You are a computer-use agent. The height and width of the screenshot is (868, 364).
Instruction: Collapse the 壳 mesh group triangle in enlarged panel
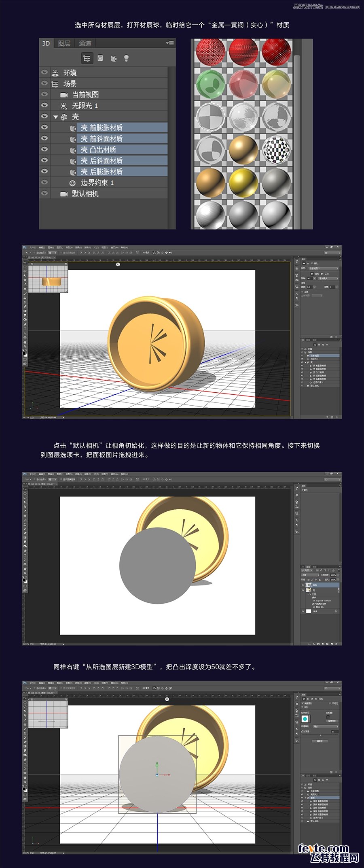pyautogui.click(x=55, y=117)
